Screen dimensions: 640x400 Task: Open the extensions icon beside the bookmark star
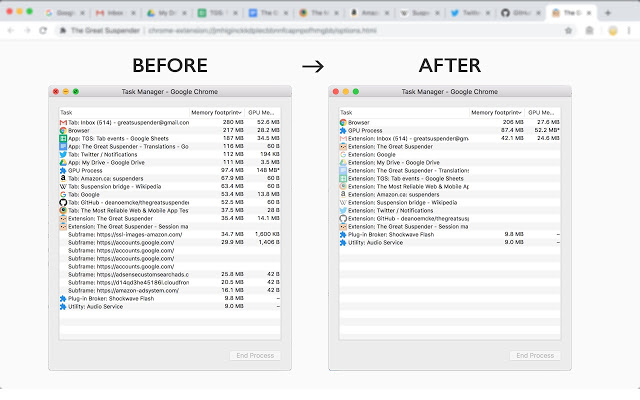[x=589, y=31]
